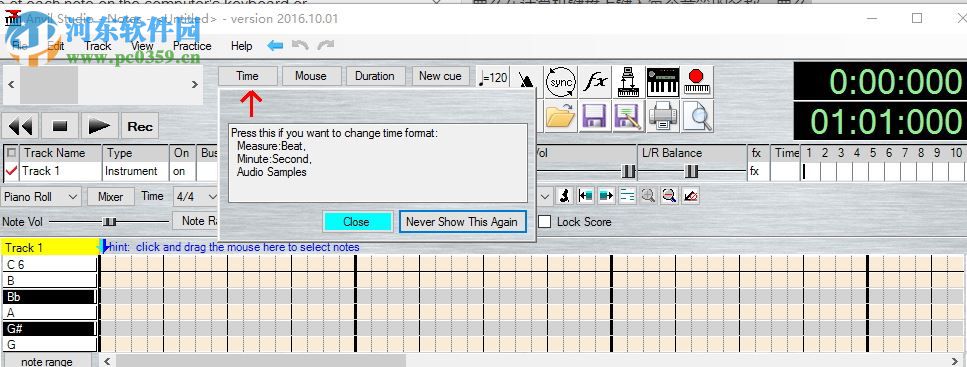This screenshot has height=367, width=967.
Task: Click the stop playback button
Action: click(60, 126)
